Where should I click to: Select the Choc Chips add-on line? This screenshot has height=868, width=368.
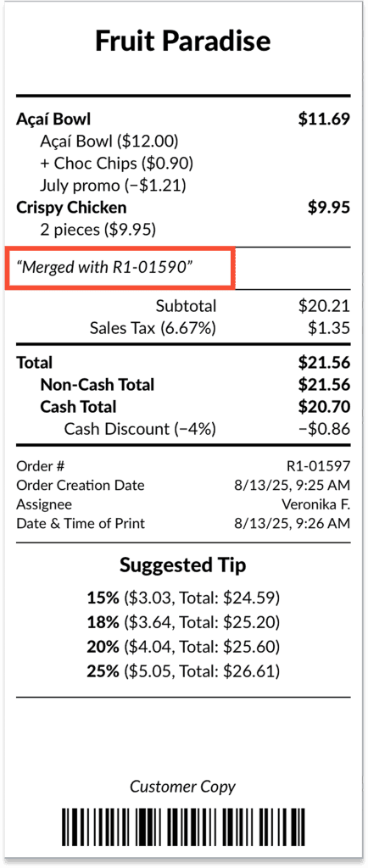[x=116, y=164]
